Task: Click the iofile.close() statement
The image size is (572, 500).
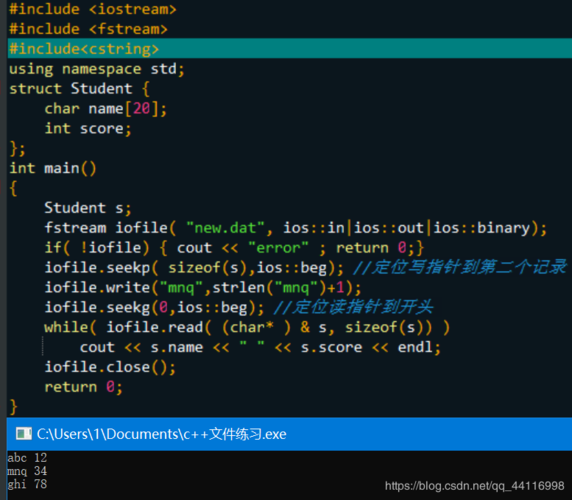Action: [110, 367]
